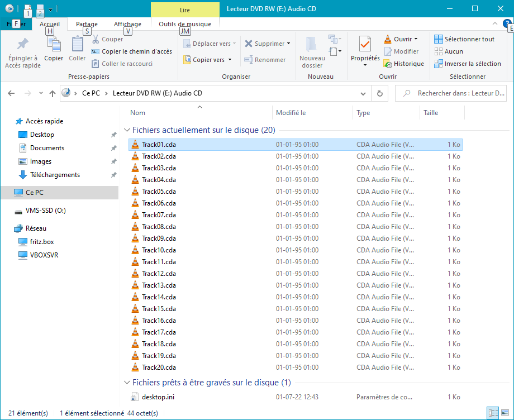Image resolution: width=514 pixels, height=420 pixels.
Task: Click the Up one level arrow
Action: click(x=53, y=93)
